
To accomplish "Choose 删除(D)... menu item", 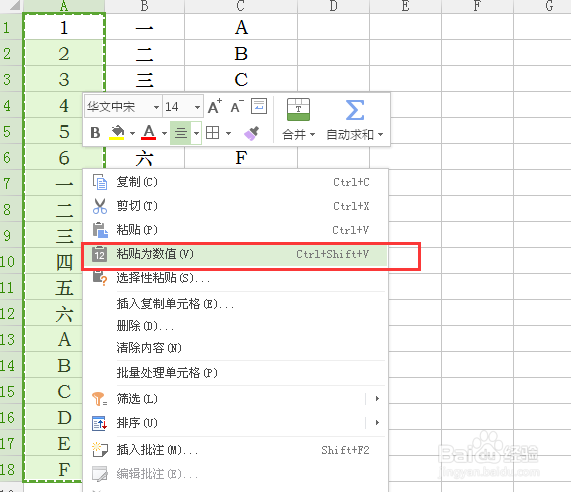I will tap(236, 326).
